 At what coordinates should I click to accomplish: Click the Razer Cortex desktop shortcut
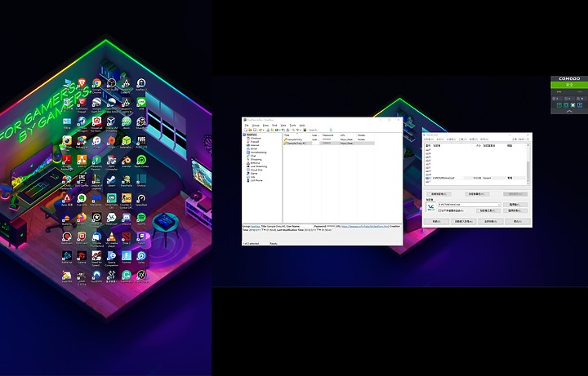[141, 160]
